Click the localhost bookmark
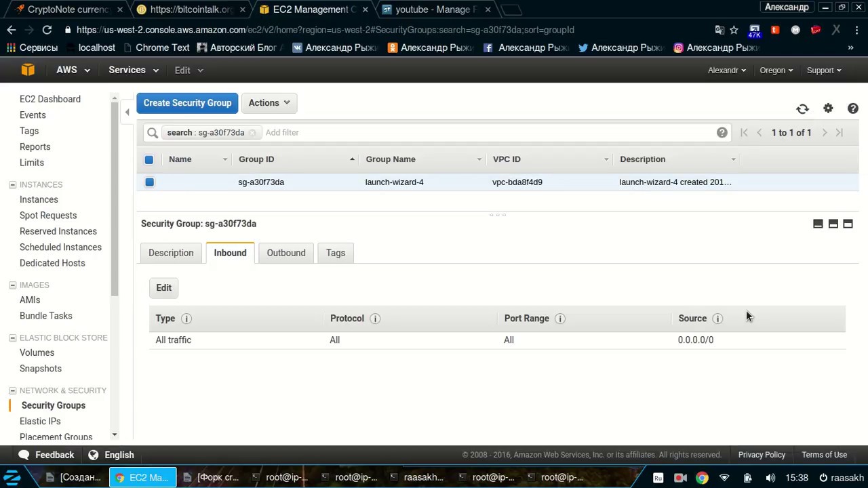Image resolution: width=868 pixels, height=488 pixels. coord(90,47)
